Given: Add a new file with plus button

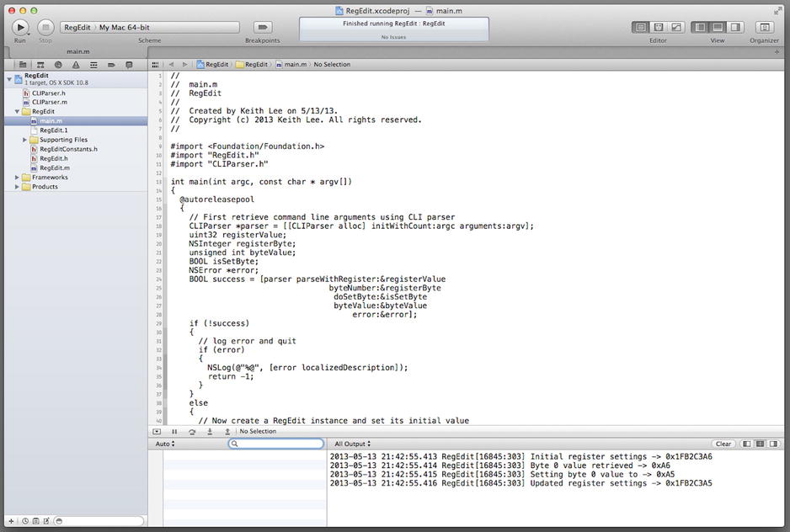Looking at the screenshot, I should (x=11, y=521).
